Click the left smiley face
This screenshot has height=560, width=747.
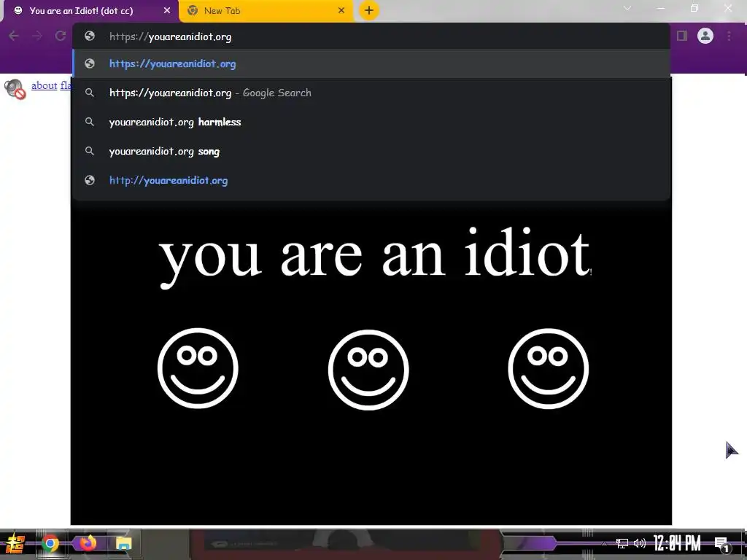coord(198,368)
